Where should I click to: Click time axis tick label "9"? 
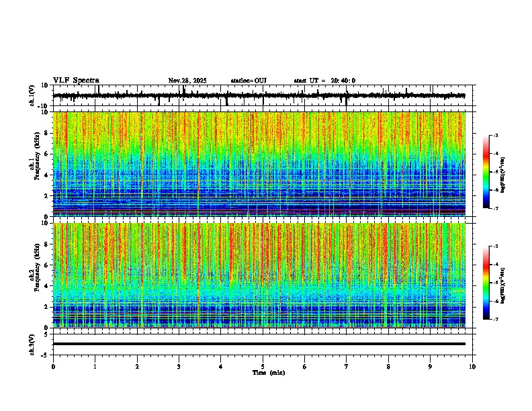430,367
